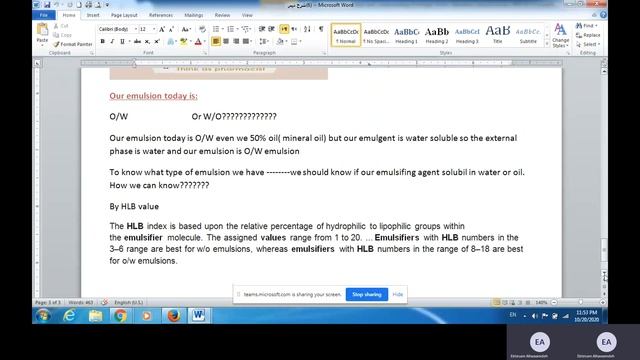Click the English (U.S.) language indicator
Viewport: 640px width, 360px height.
129,302
